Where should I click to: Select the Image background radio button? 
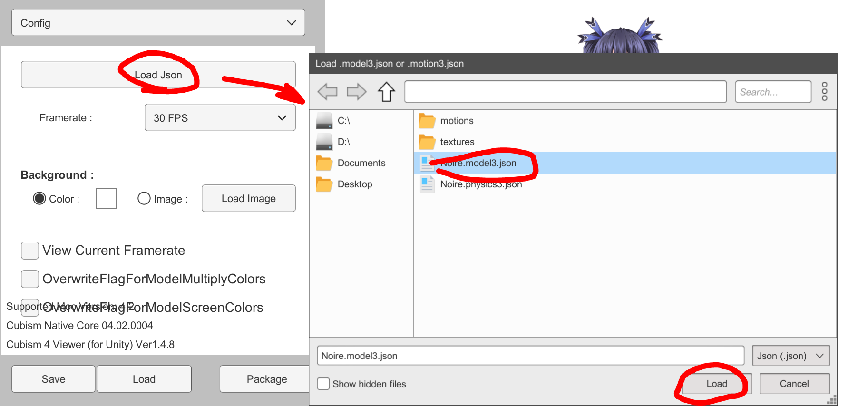[144, 198]
